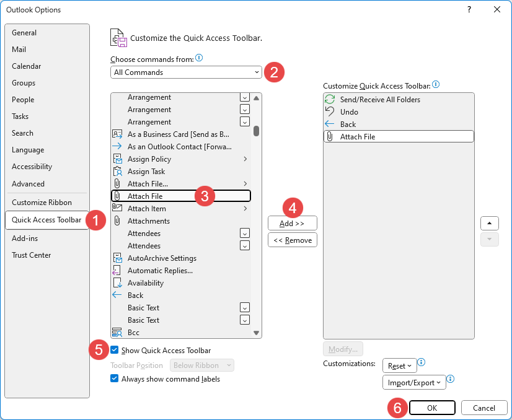Click the Availability command icon
The width and height of the screenshot is (512, 420).
point(117,283)
